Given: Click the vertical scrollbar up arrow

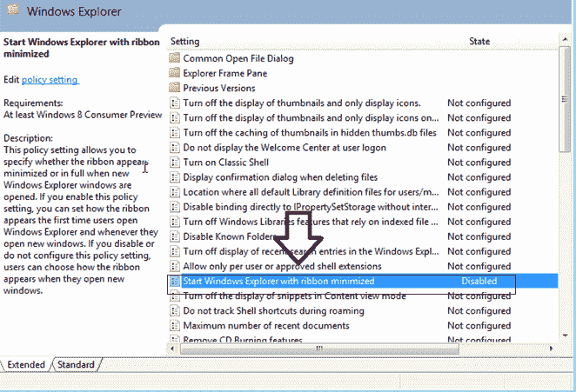Looking at the screenshot, I should pos(565,38).
